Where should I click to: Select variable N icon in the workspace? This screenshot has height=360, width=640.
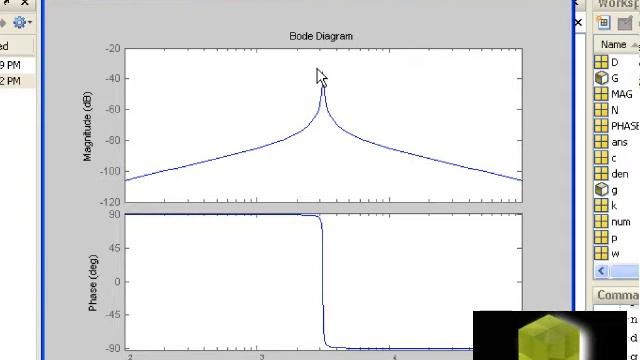coord(601,110)
